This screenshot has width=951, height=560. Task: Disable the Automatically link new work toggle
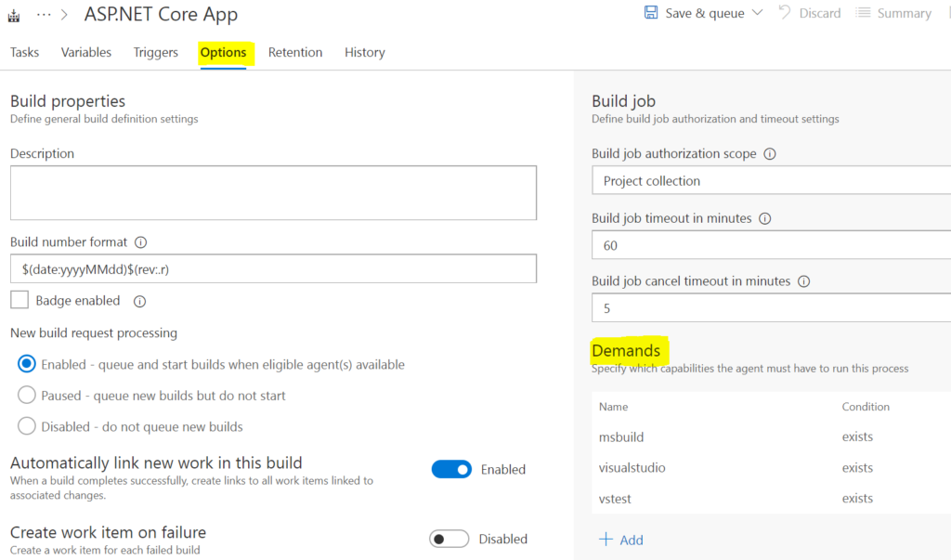tap(451, 469)
